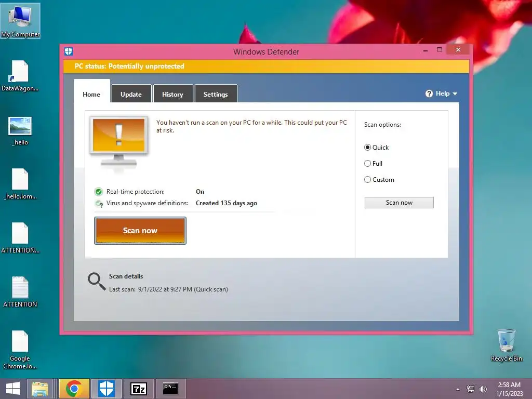This screenshot has height=399, width=532.
Task: Open 7-Zip from the taskbar
Action: tap(138, 389)
